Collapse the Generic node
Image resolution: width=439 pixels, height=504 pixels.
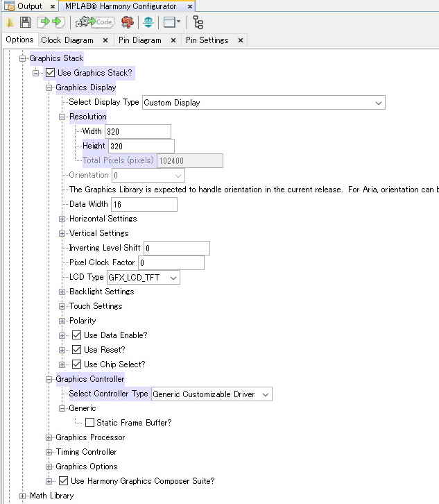point(62,408)
